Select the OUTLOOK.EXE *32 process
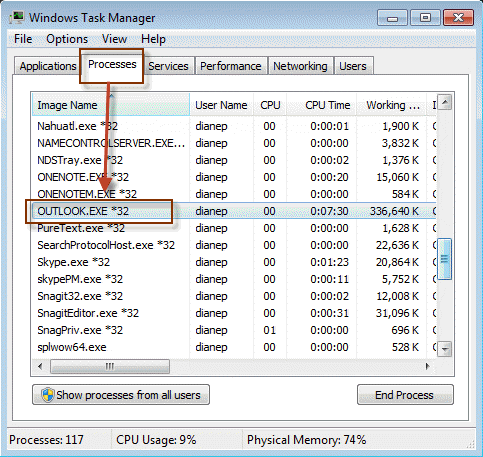Viewport: 483px width, 457px height. point(234,211)
